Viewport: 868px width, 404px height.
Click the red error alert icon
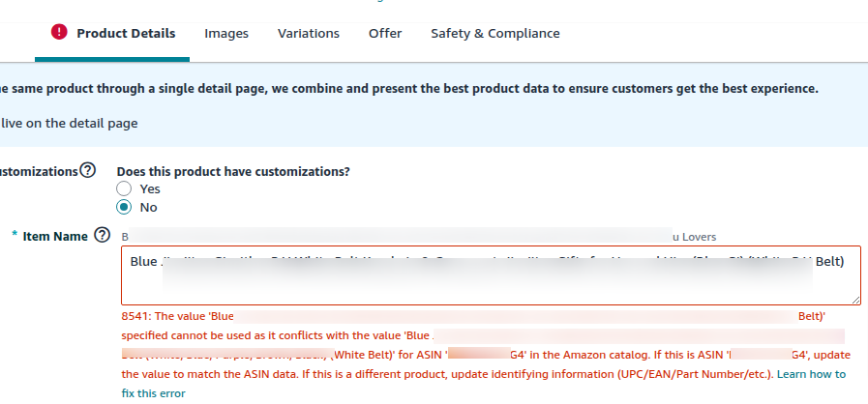tap(59, 32)
